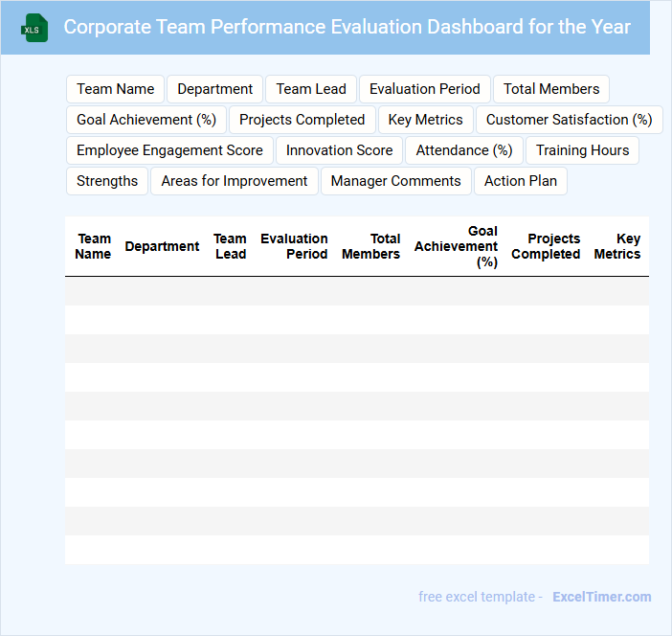Click the Total Members tag
The image size is (672, 636).
[550, 89]
